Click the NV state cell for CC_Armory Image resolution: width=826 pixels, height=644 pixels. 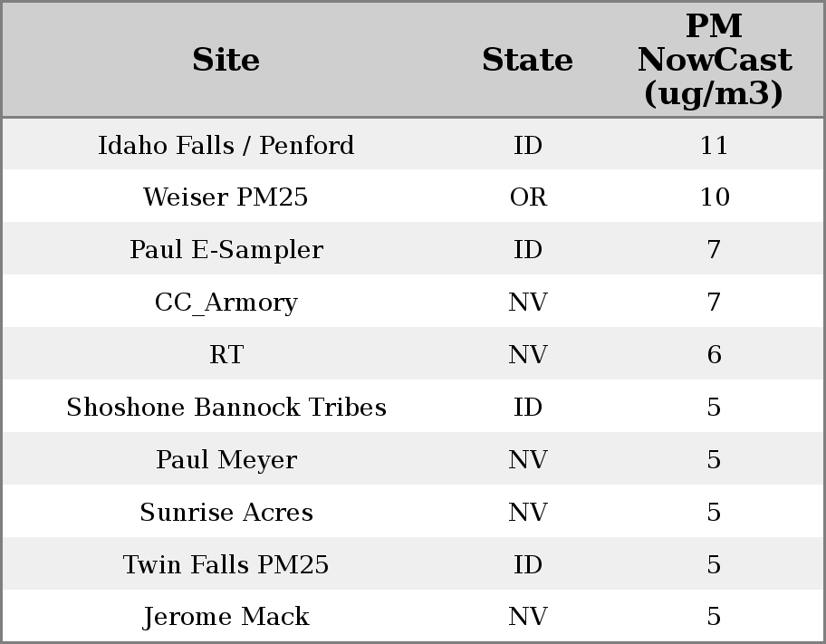(528, 303)
